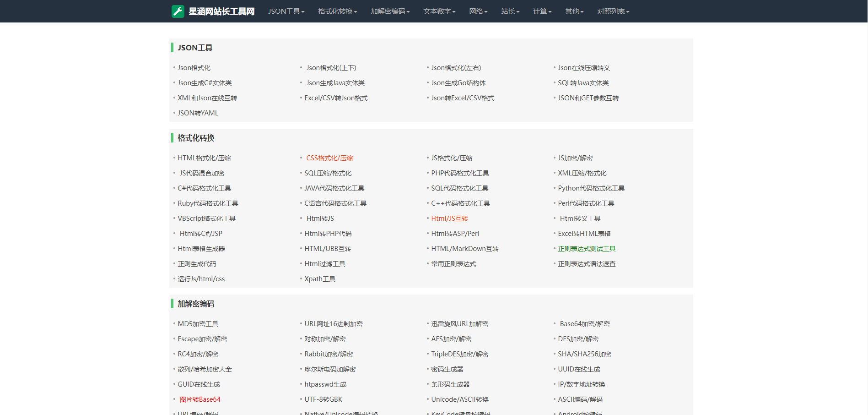
Task: Open JS加密/解密 link
Action: [x=575, y=158]
